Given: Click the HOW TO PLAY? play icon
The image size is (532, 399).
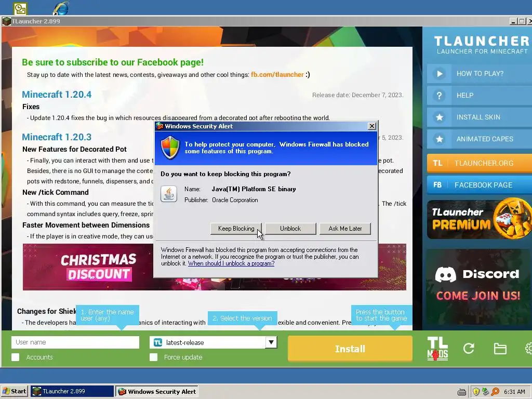Looking at the screenshot, I should pos(439,74).
